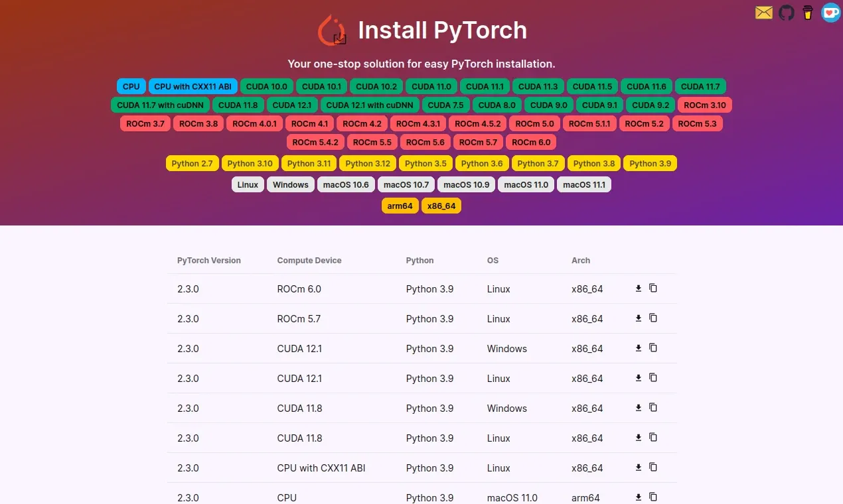Download the CUDA 11.8 Linux wheel
The image size is (843, 504).
tap(639, 438)
